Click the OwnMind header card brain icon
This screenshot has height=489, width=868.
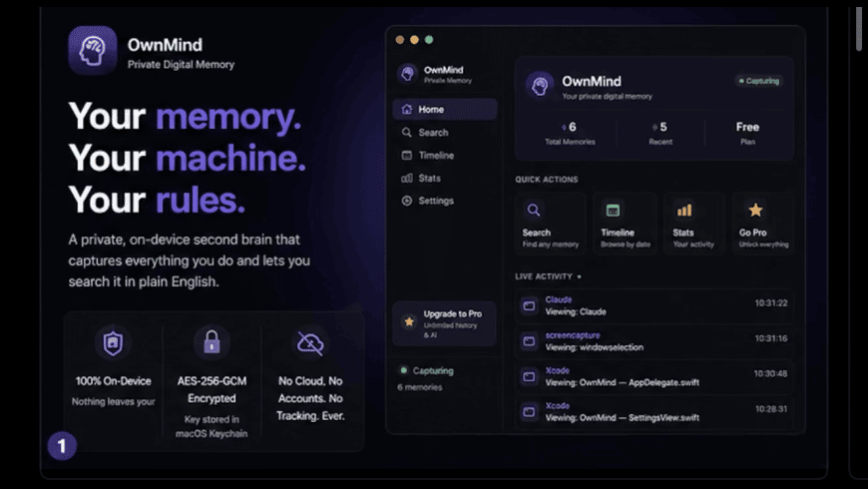(x=540, y=85)
